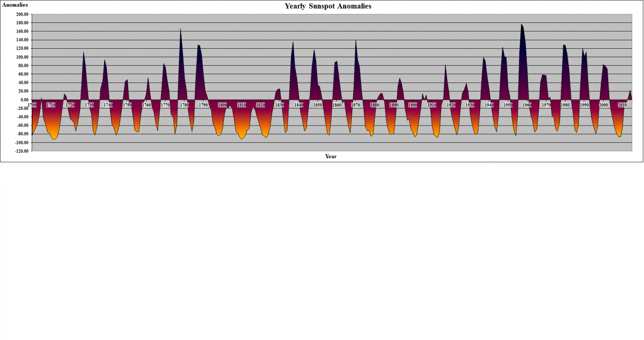The height and width of the screenshot is (340, 644).
Task: Select the -80.00 y-axis value
Action: coord(23,134)
